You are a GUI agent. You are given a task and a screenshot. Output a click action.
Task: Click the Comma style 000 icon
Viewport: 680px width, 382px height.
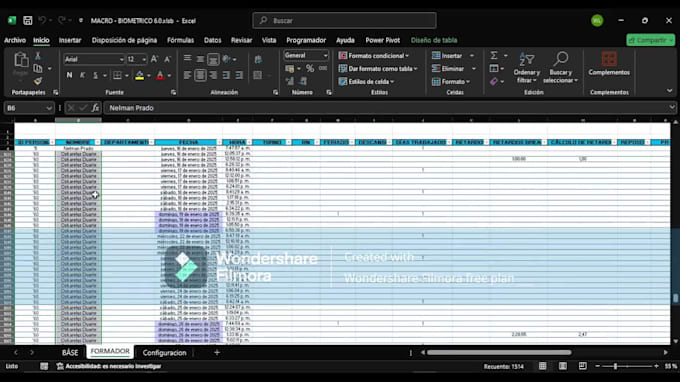(323, 69)
